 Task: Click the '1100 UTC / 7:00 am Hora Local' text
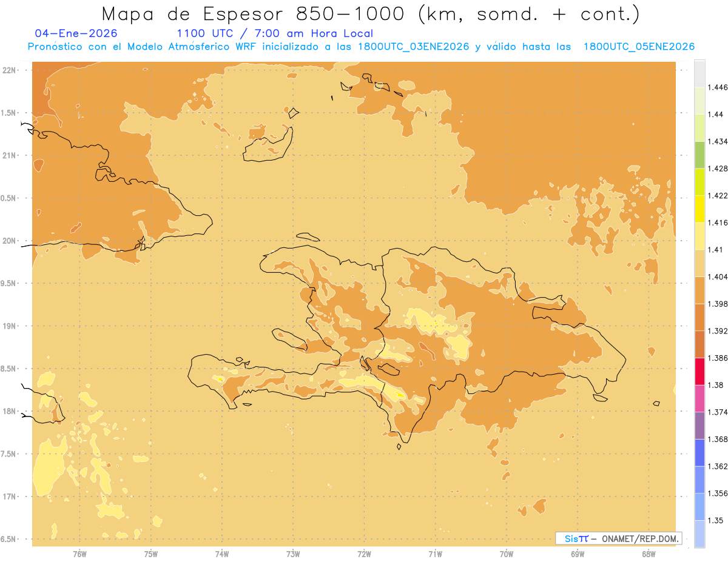click(275, 34)
